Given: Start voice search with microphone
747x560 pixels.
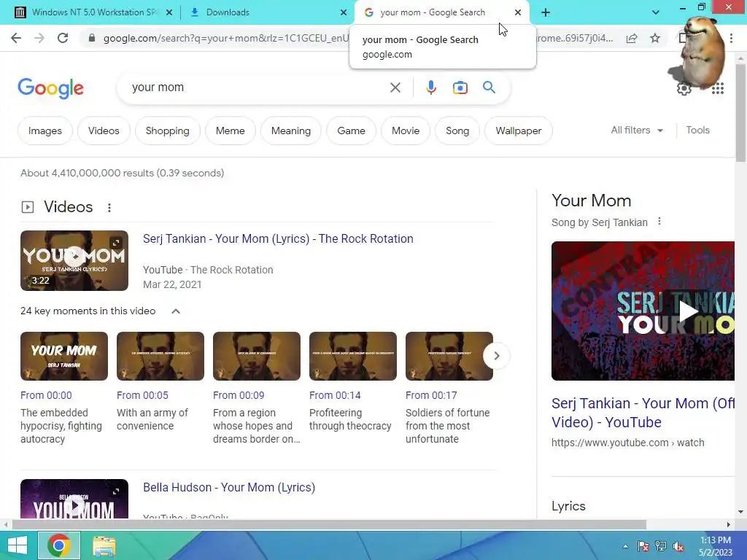Looking at the screenshot, I should click(x=430, y=87).
